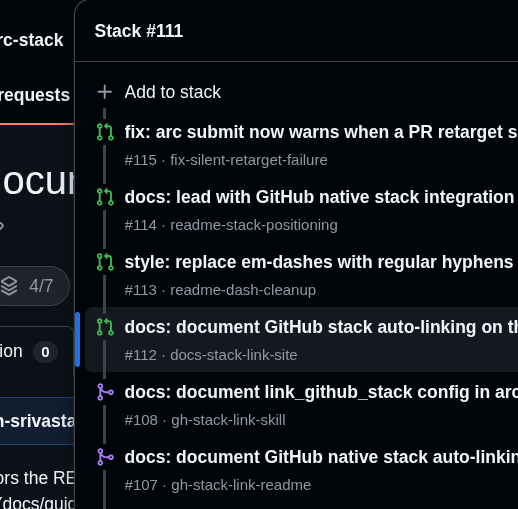Open 'docs: lead with GitHub native stack integration'
Screen dimensions: 518x509
pos(319,197)
